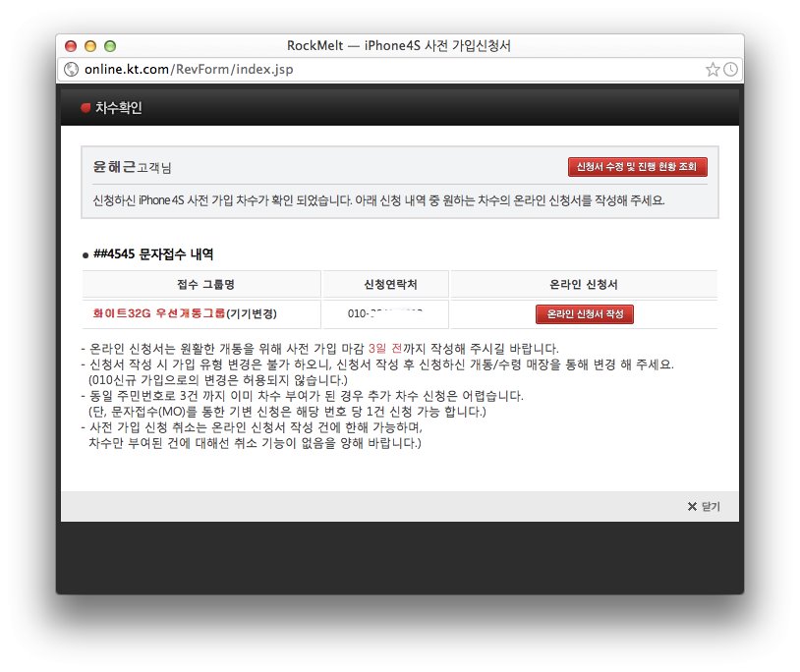Open the history clock icon in address bar
This screenshot has width=800, height=672.
pyautogui.click(x=730, y=70)
